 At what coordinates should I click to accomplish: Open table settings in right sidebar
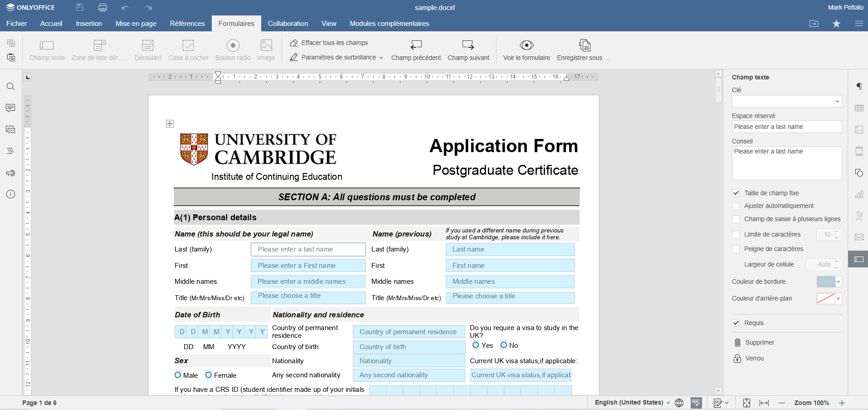(859, 108)
